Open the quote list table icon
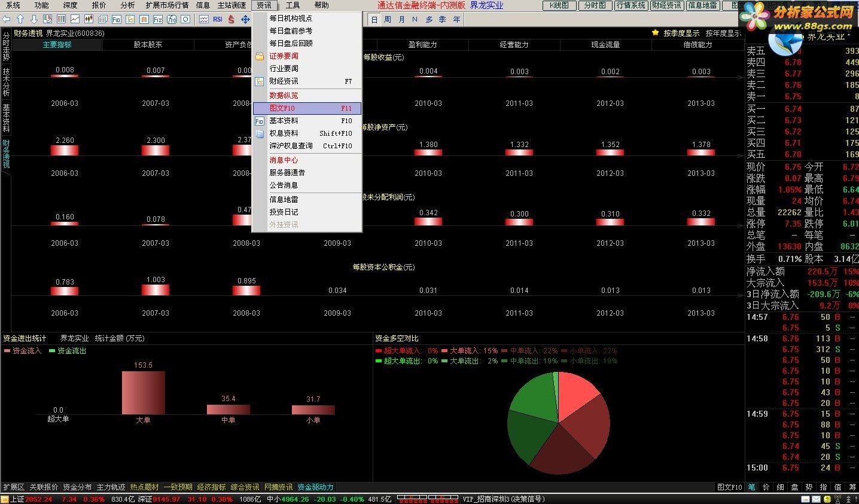Screen dimensions: 859x504 pyautogui.click(x=61, y=19)
